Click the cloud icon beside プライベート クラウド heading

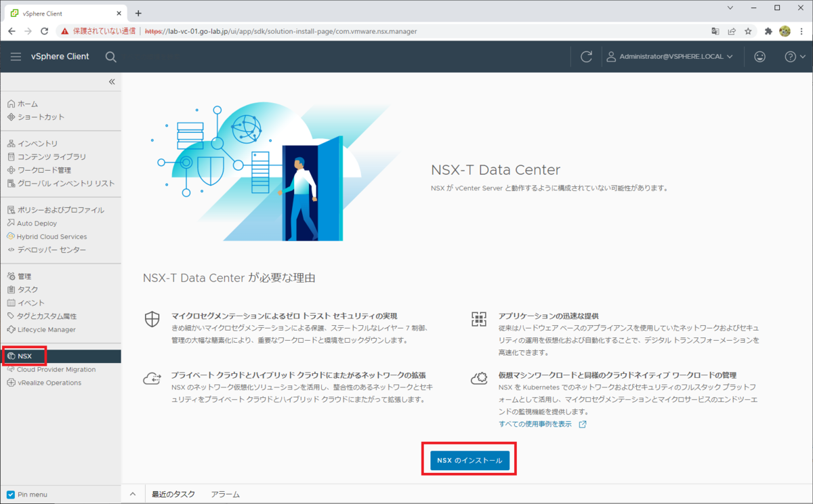click(x=152, y=379)
